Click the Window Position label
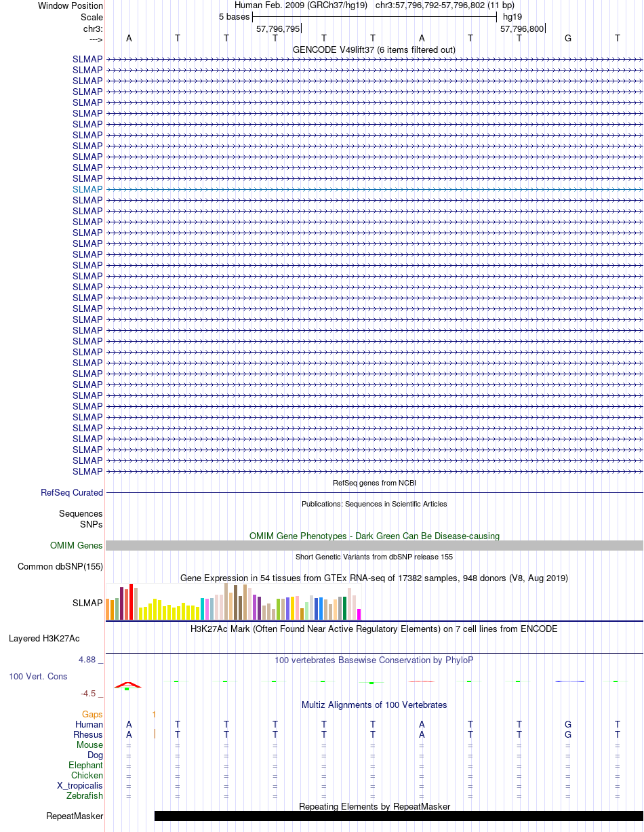This screenshot has height=832, width=644. (71, 5)
